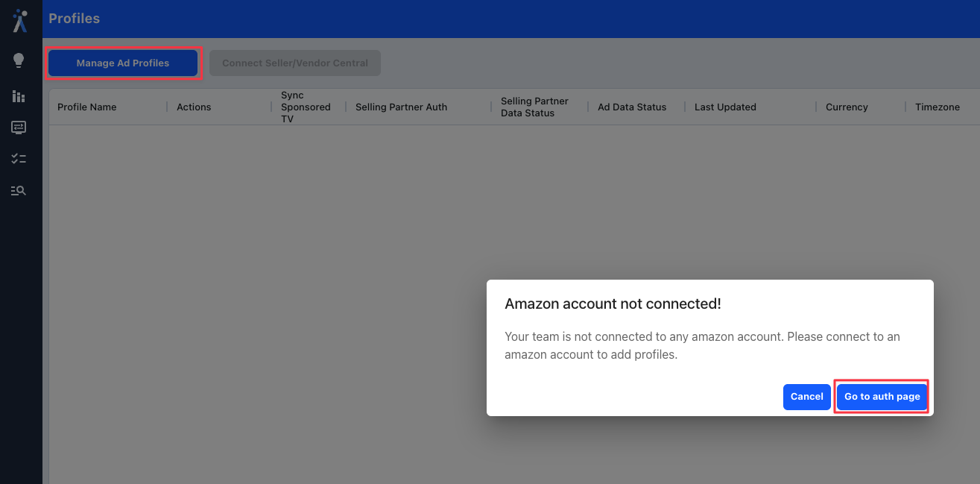Cancel the Amazon account dialog
Screen dimensions: 980x484
(806, 397)
